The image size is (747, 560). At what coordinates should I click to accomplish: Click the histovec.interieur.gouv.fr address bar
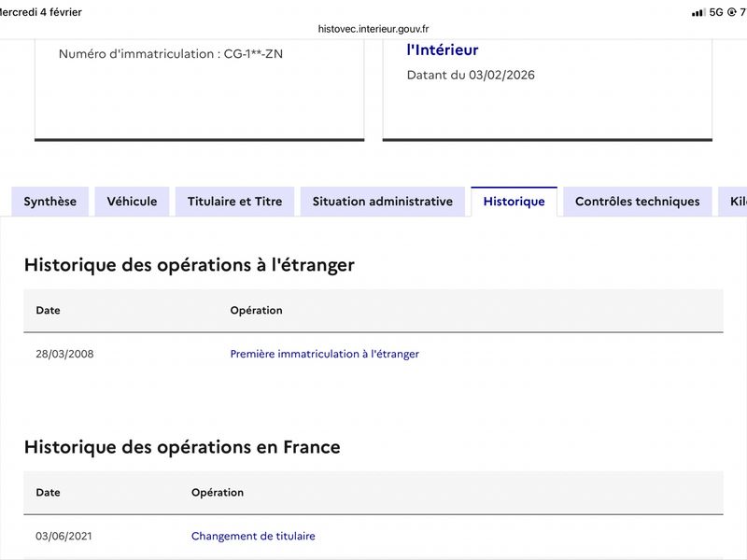(373, 29)
